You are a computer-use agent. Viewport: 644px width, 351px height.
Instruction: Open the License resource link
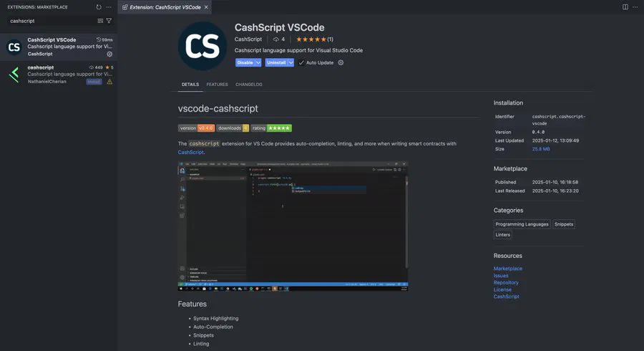[x=503, y=289]
